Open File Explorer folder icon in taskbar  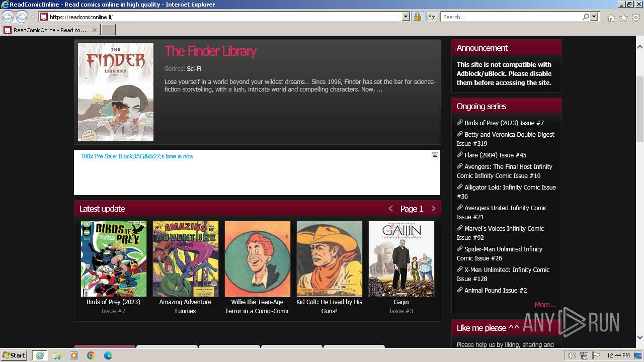coord(57,355)
